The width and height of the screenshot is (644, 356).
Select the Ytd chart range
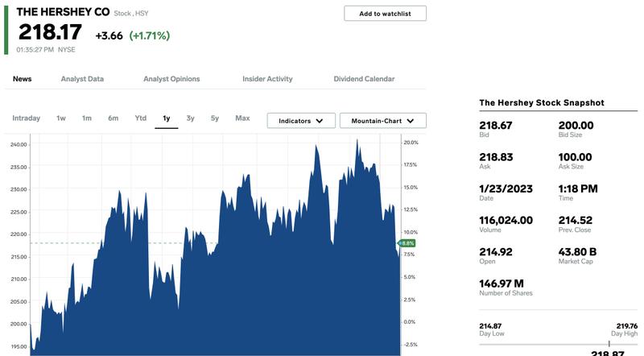140,118
